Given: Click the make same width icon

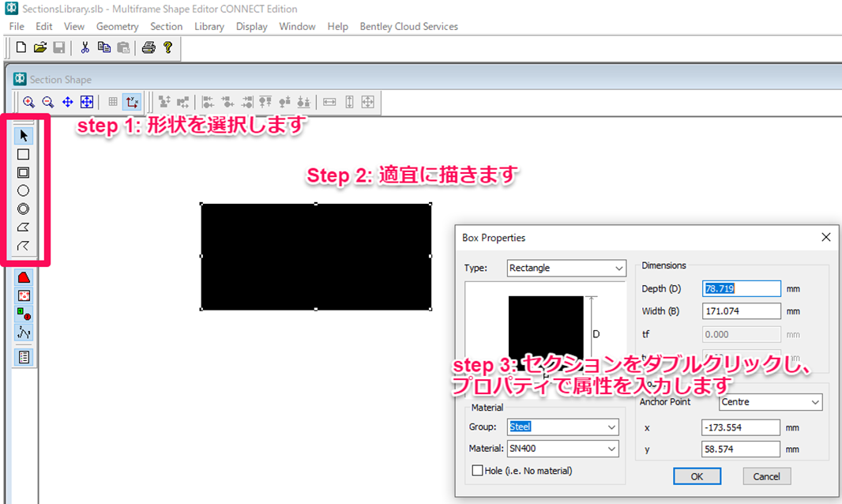Looking at the screenshot, I should (329, 102).
